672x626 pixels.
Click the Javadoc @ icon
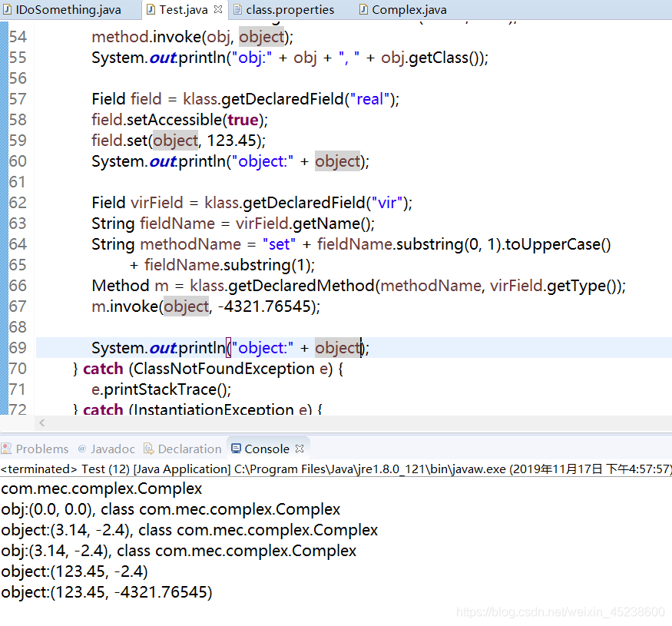(x=82, y=449)
